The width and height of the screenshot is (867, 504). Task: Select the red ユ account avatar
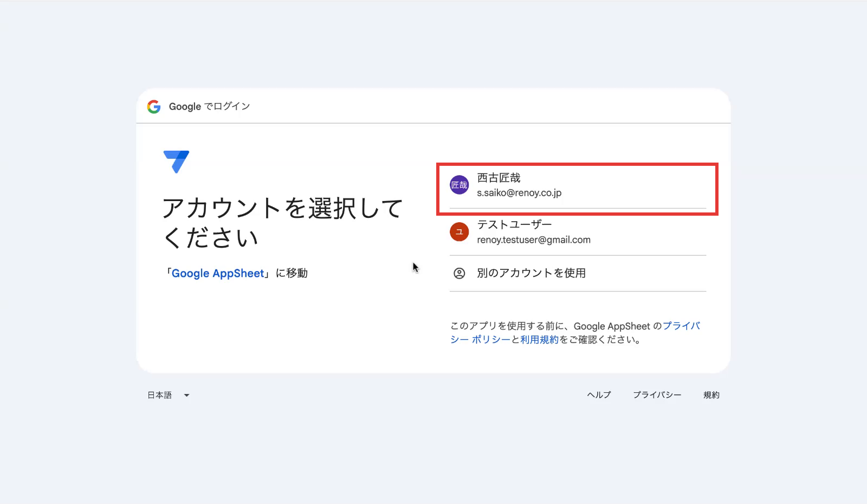click(x=459, y=232)
